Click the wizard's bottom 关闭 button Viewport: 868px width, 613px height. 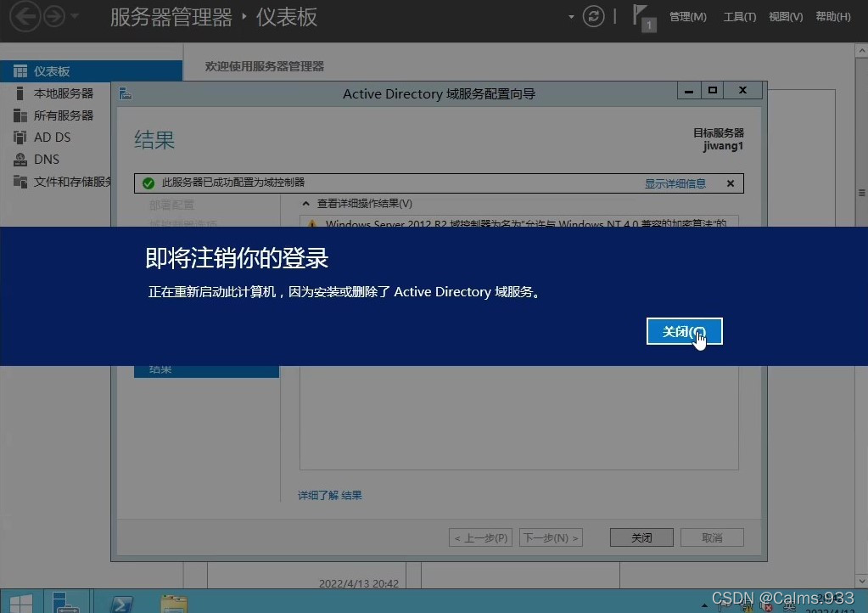[x=641, y=537]
